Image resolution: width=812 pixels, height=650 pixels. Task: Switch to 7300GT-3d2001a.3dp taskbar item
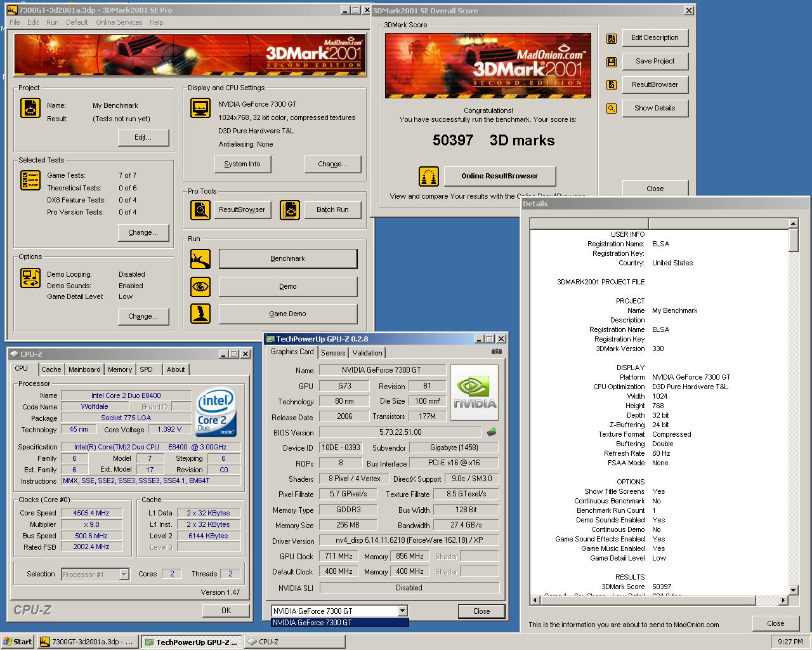[88, 642]
